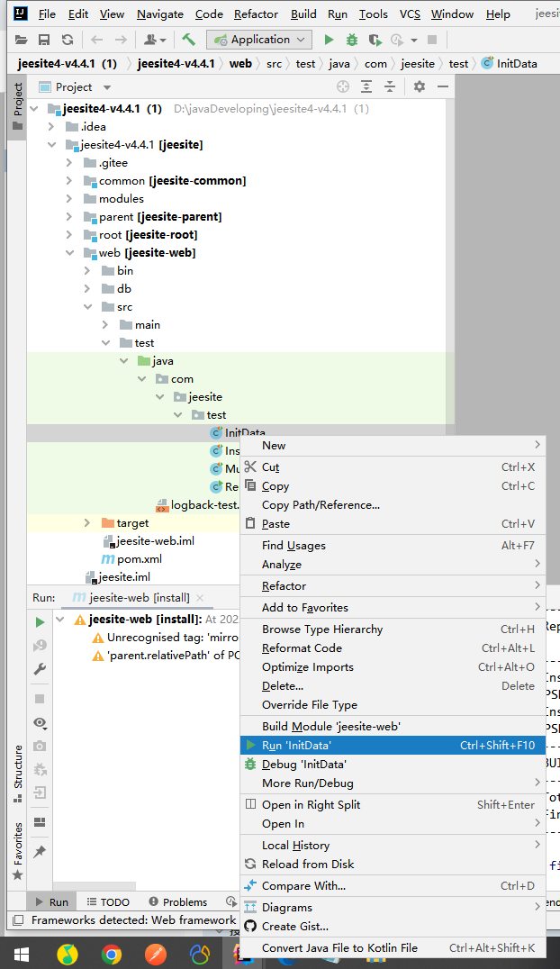Viewport: 560px width, 969px height.
Task: Expand the modules folder
Action: pyautogui.click(x=69, y=199)
